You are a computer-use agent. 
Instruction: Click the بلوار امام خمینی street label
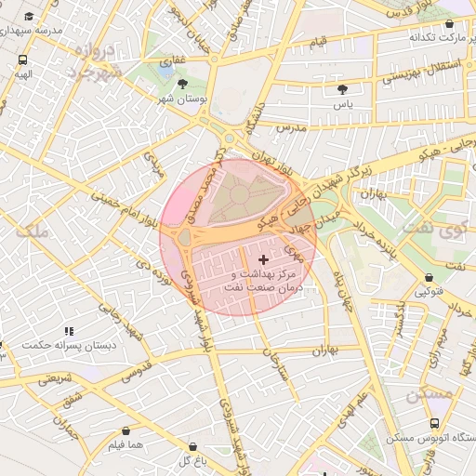pyautogui.click(x=125, y=209)
